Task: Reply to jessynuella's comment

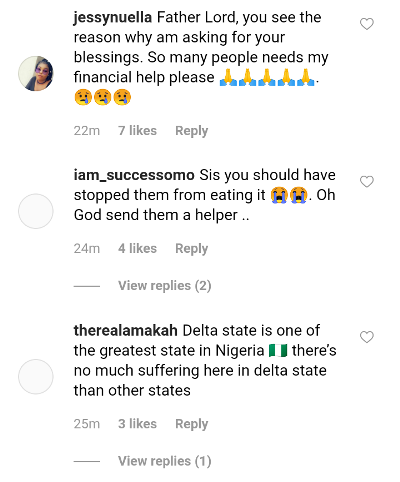Action: 192,131
